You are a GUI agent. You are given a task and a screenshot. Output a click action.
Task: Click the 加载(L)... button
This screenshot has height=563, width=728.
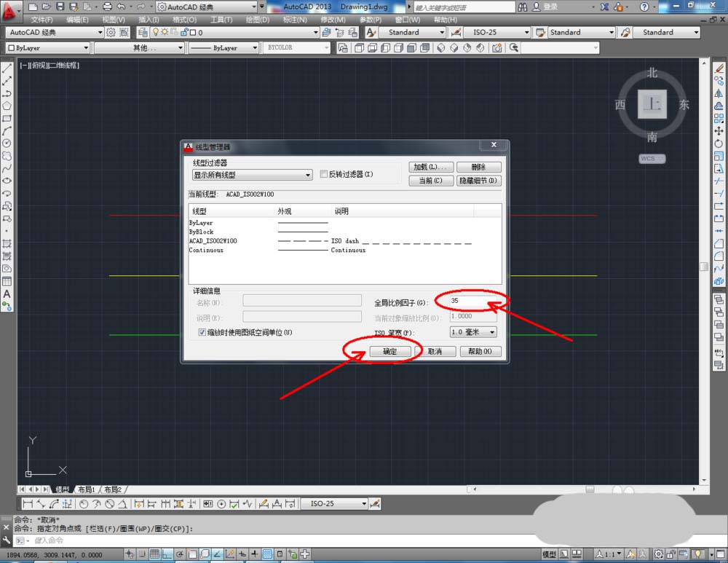pos(430,167)
